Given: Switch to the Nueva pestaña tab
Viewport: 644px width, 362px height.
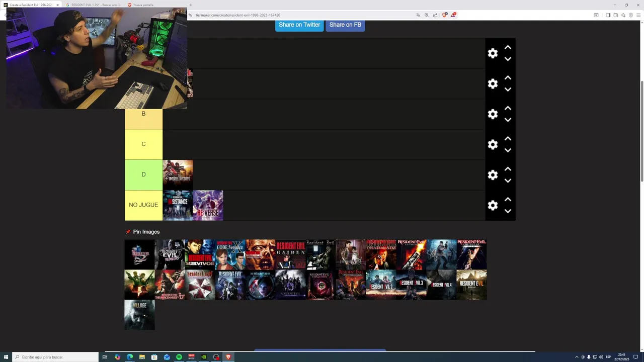Looking at the screenshot, I should click(x=143, y=5).
